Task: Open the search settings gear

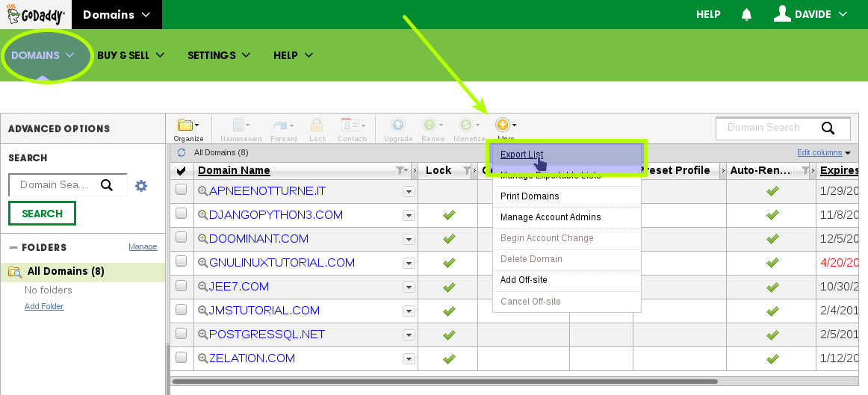Action: pyautogui.click(x=141, y=185)
